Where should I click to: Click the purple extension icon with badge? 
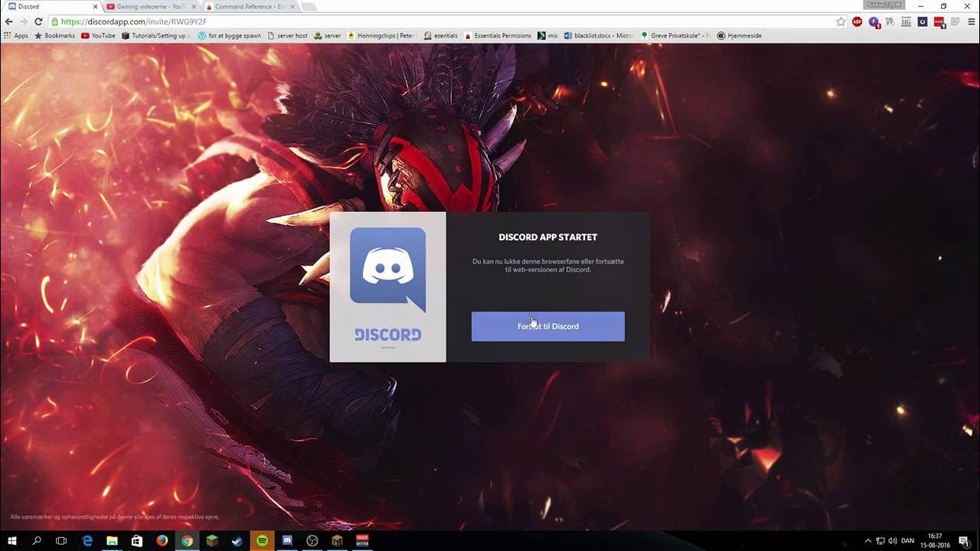point(874,21)
